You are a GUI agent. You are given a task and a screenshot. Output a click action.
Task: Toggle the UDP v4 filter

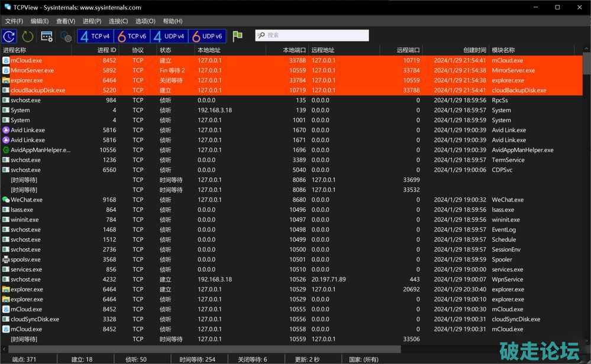[x=169, y=37]
